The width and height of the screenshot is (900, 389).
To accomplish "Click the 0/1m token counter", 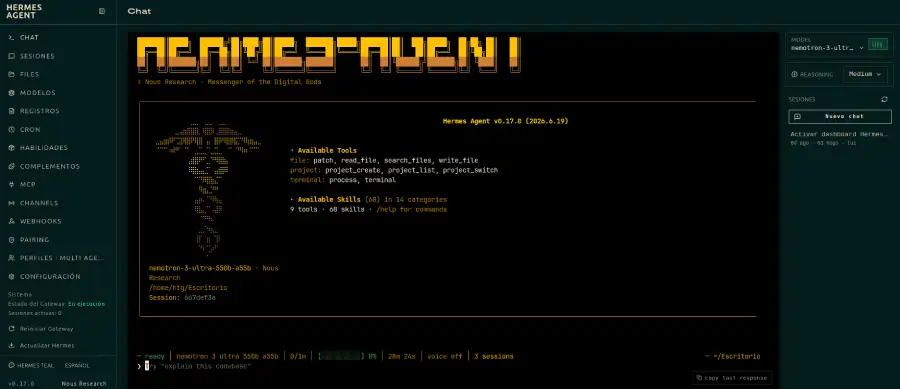I will (298, 356).
